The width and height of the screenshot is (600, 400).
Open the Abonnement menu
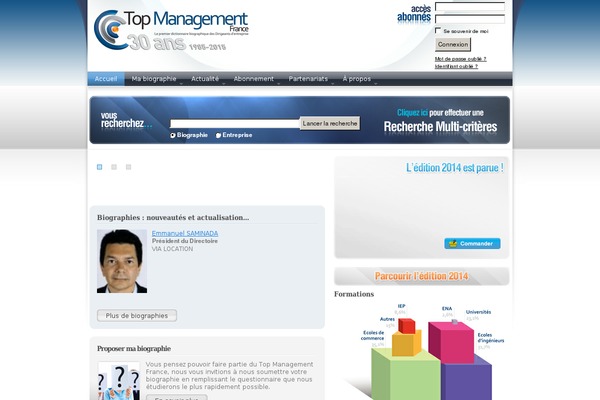click(254, 79)
